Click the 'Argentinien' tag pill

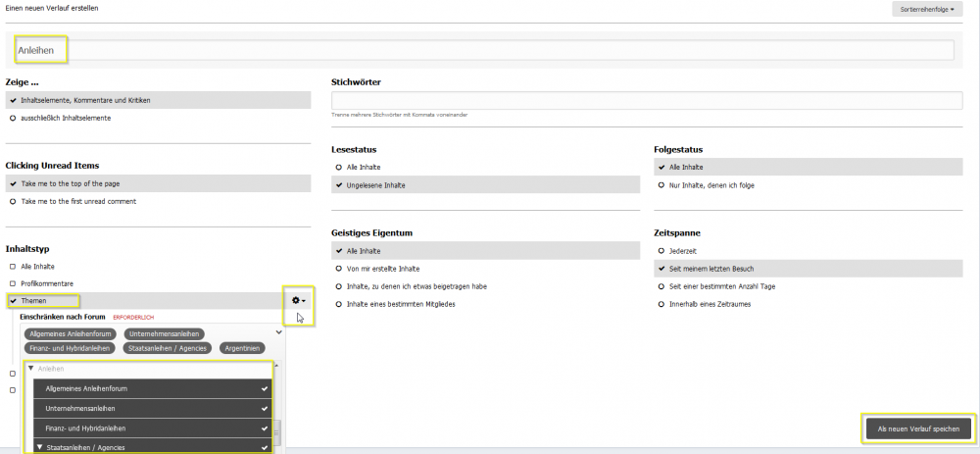[x=242, y=348]
